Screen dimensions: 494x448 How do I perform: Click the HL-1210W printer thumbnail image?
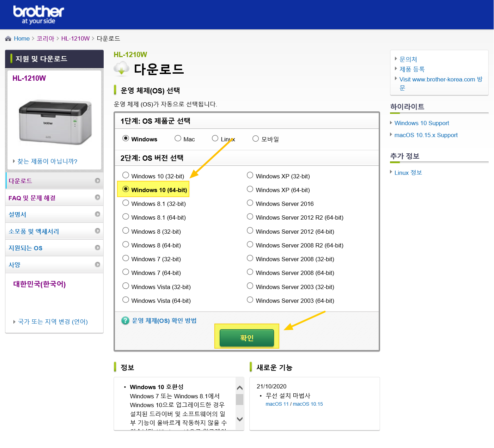tap(55, 122)
